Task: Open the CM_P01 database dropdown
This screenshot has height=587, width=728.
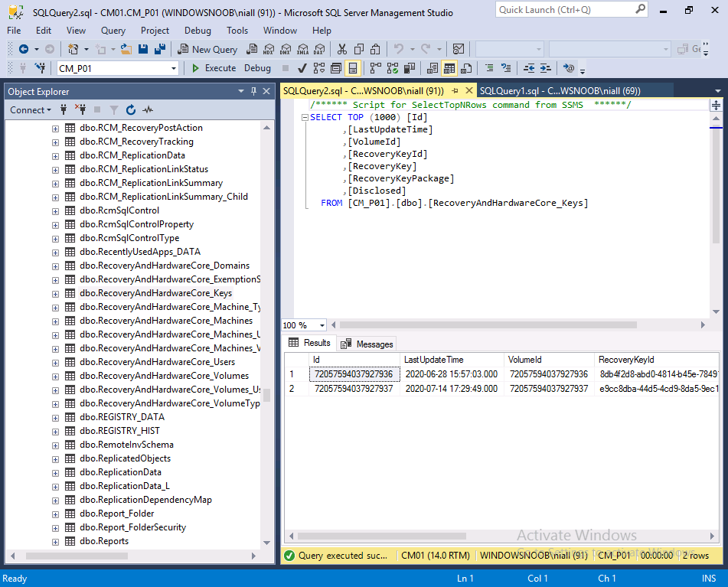Action: [174, 69]
